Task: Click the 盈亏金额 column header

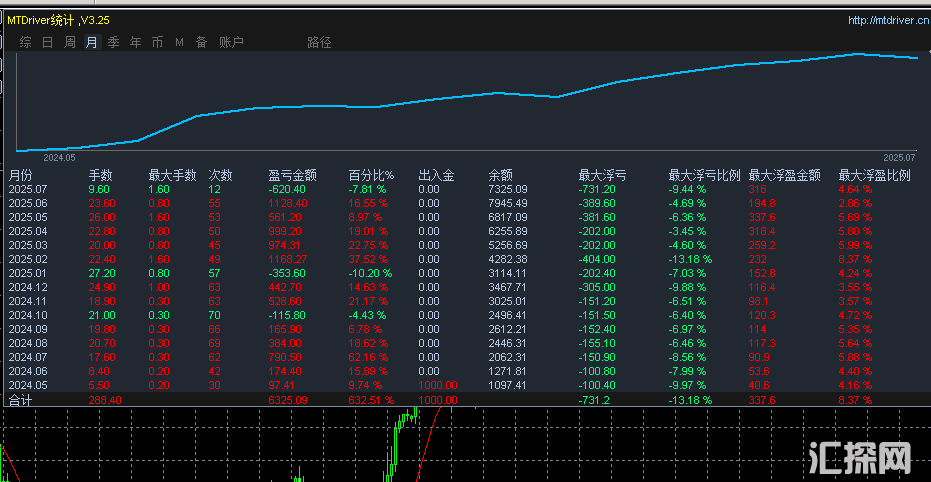Action: (292, 176)
